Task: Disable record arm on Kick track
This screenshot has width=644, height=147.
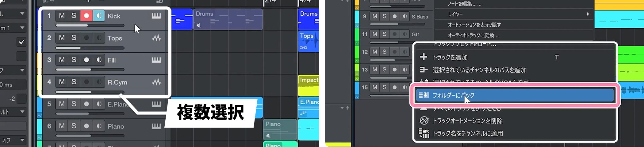Action: click(86, 16)
